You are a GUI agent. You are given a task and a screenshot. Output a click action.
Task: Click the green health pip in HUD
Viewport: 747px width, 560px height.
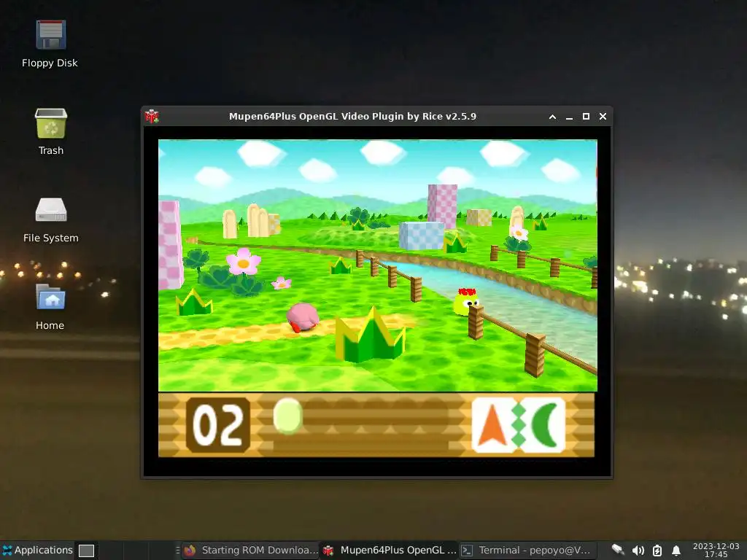click(287, 416)
